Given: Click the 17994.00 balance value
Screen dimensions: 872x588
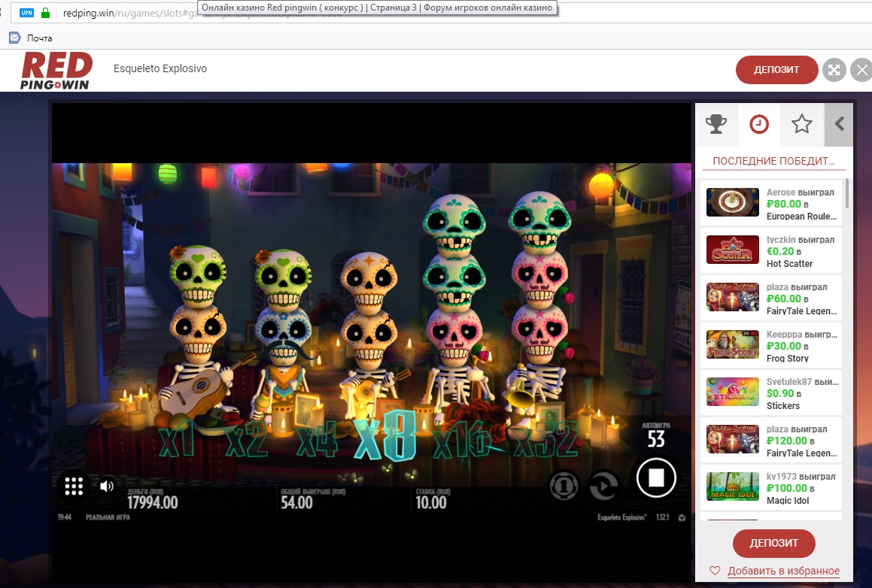Looking at the screenshot, I should click(x=153, y=502).
